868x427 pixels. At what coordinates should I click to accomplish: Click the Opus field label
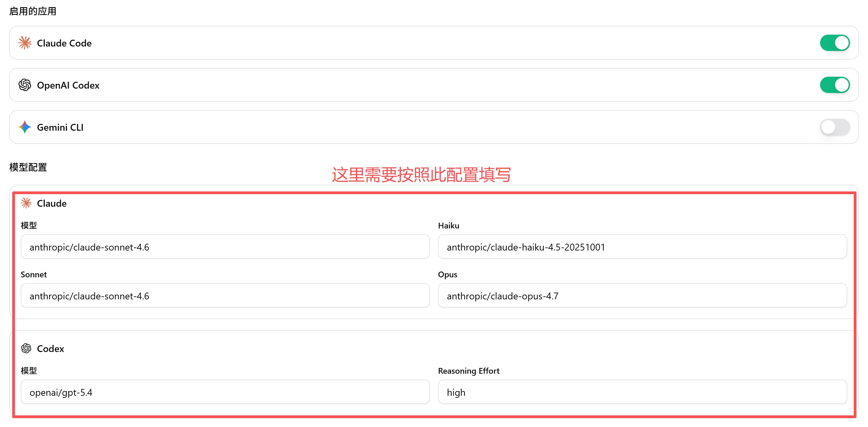(448, 275)
